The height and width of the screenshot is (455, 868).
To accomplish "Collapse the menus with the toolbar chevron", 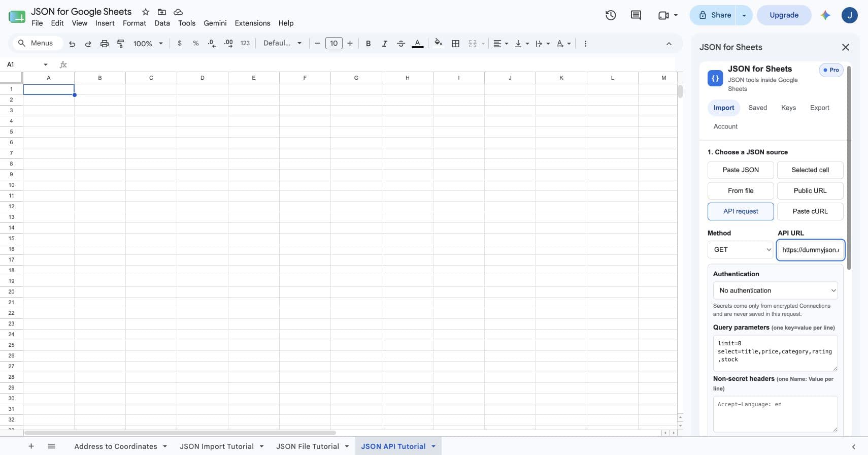I will (669, 44).
